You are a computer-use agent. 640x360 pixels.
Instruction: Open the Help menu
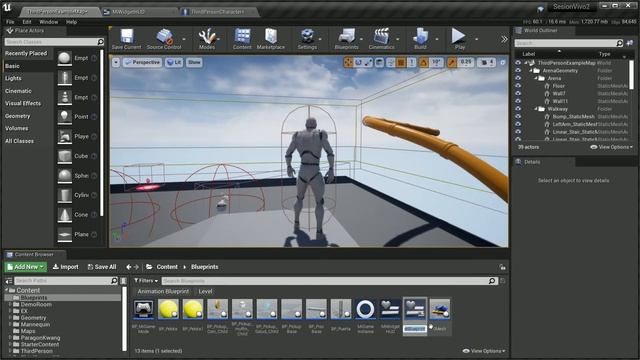click(x=71, y=22)
